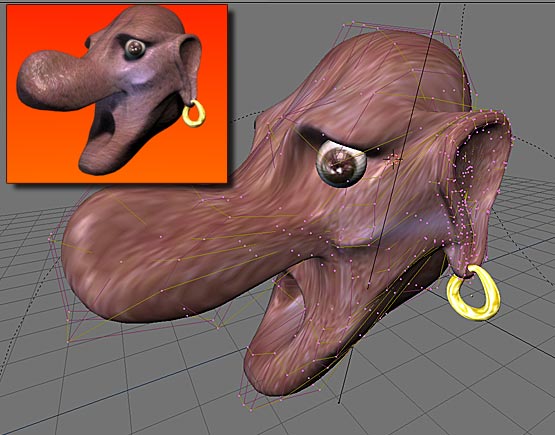Click the 3D cursor crosshair beside the eye
The width and height of the screenshot is (555, 435).
pos(393,160)
